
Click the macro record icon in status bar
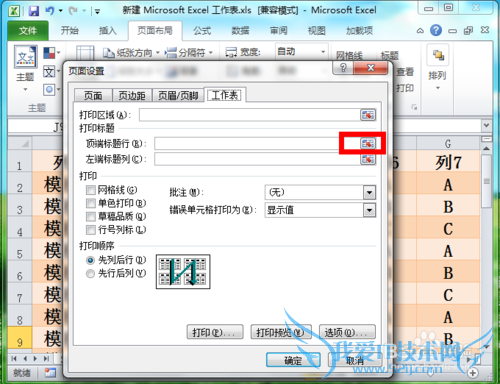(50, 373)
